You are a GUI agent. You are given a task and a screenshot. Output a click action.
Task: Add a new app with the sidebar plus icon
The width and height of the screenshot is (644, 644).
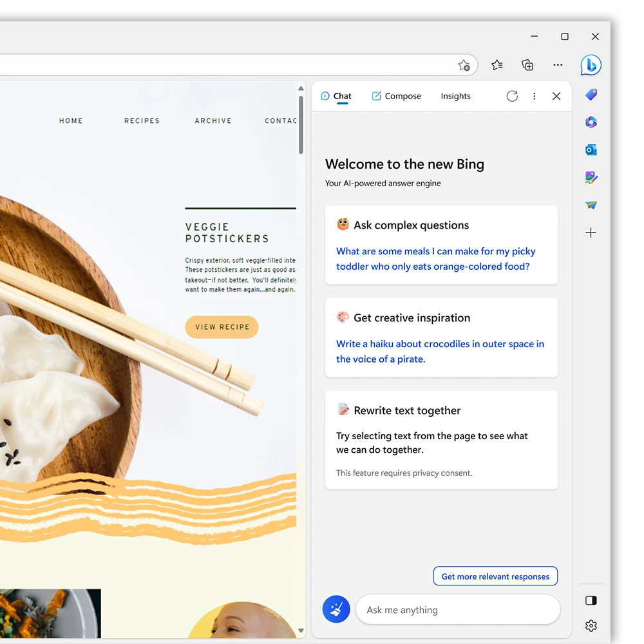click(591, 232)
